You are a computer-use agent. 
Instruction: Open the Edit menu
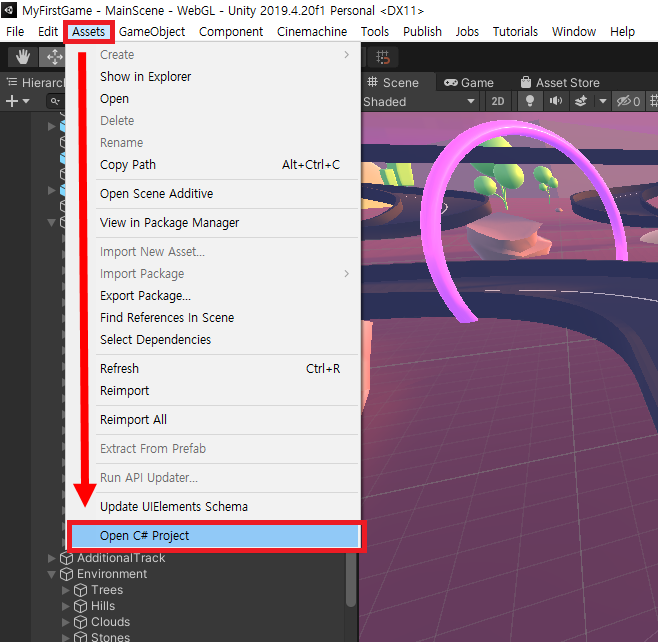click(48, 32)
